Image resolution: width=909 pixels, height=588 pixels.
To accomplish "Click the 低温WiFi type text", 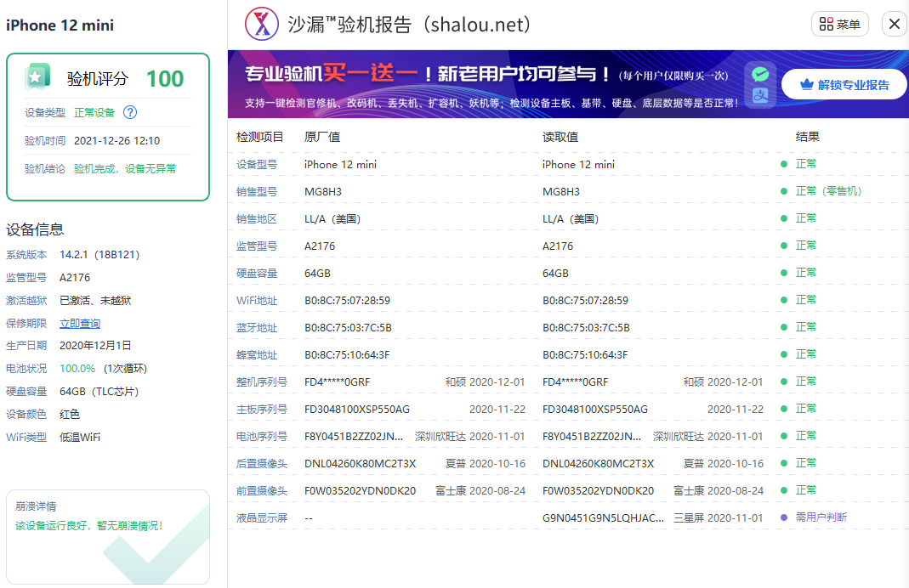I will click(x=79, y=438).
